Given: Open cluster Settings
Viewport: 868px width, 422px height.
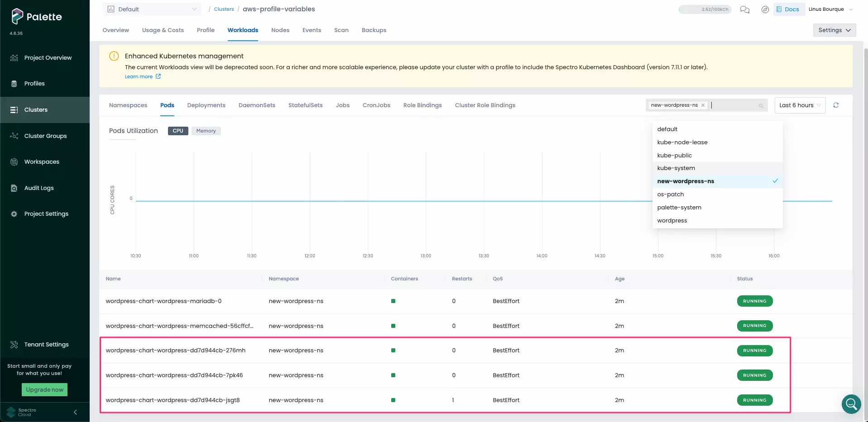Looking at the screenshot, I should 834,30.
